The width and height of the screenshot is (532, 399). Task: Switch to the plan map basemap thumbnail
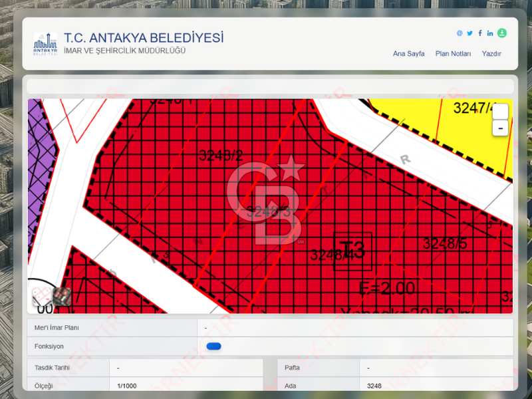[42, 297]
